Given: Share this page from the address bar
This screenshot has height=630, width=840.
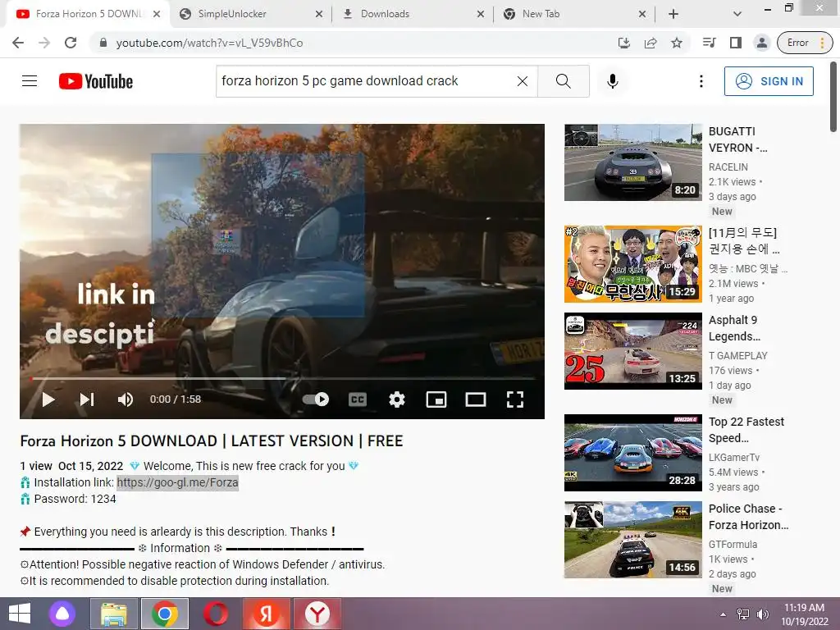Looking at the screenshot, I should pos(651,43).
